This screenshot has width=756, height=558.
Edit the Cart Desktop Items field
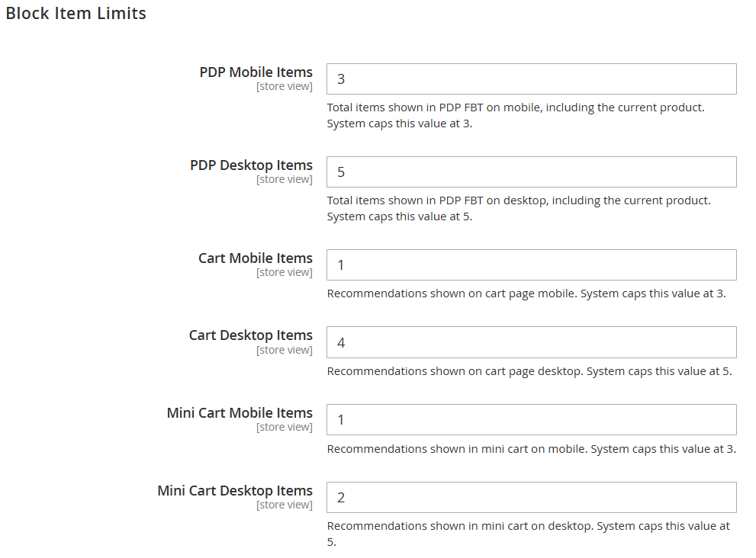tap(531, 342)
